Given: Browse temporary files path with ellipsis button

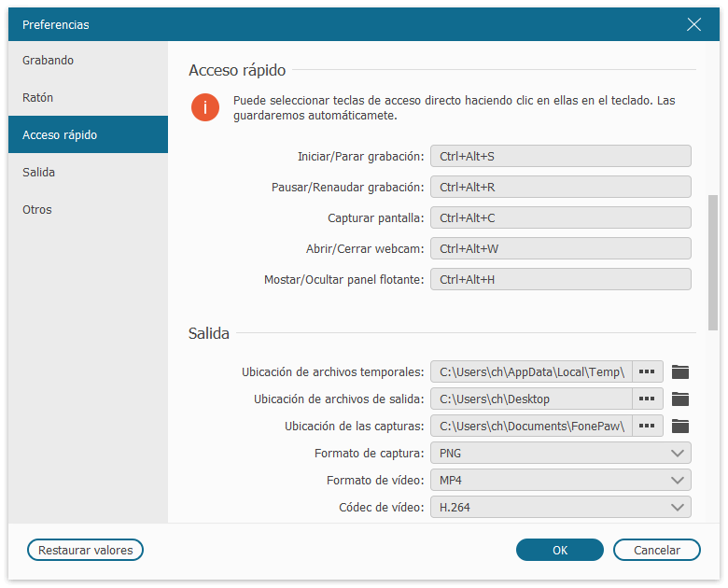Looking at the screenshot, I should pos(647,371).
